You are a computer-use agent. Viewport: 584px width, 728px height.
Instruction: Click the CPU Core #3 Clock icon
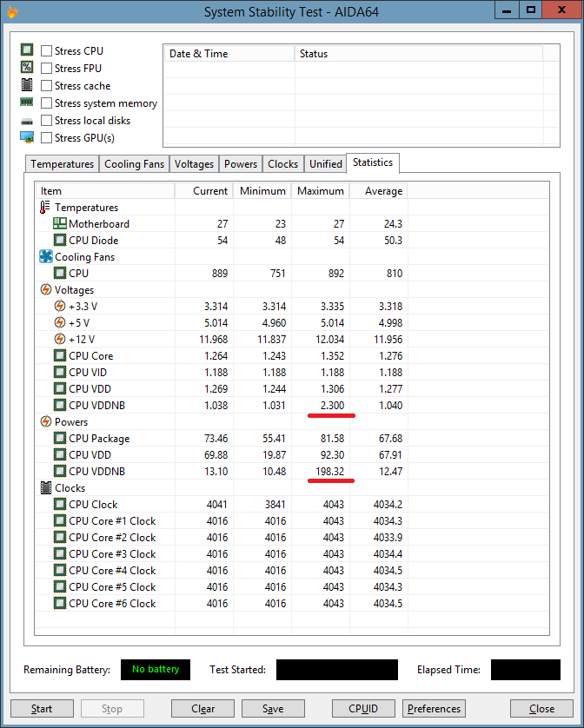click(x=59, y=553)
